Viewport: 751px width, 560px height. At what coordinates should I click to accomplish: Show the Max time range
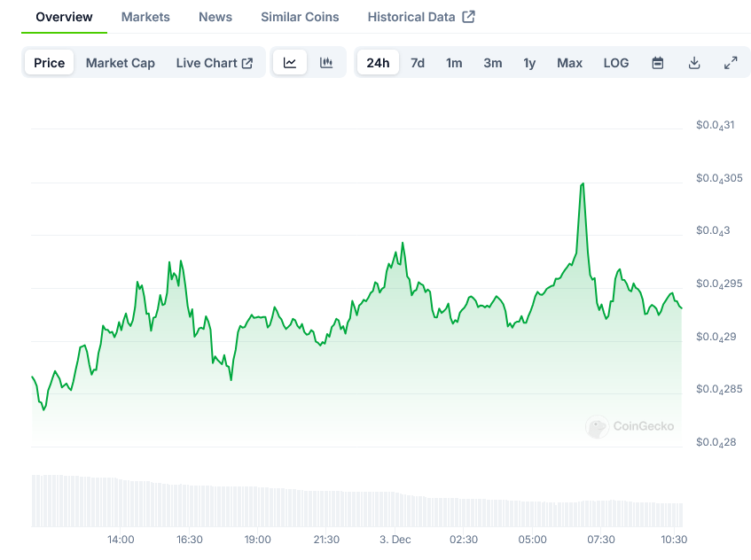(x=569, y=63)
